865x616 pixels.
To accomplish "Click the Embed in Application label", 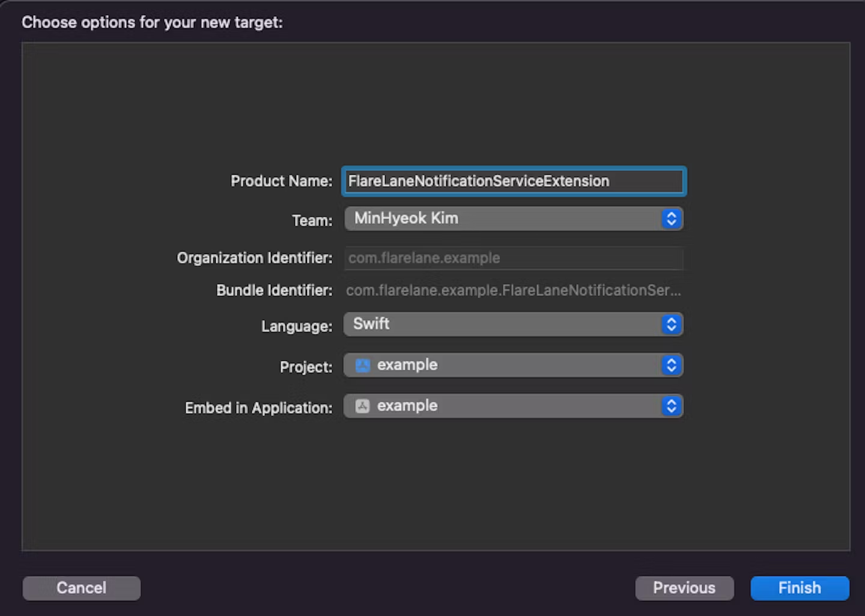I will pyautogui.click(x=258, y=408).
